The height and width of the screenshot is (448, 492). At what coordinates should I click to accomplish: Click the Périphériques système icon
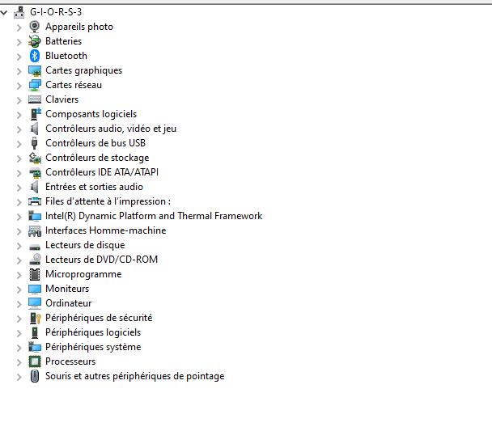[35, 347]
